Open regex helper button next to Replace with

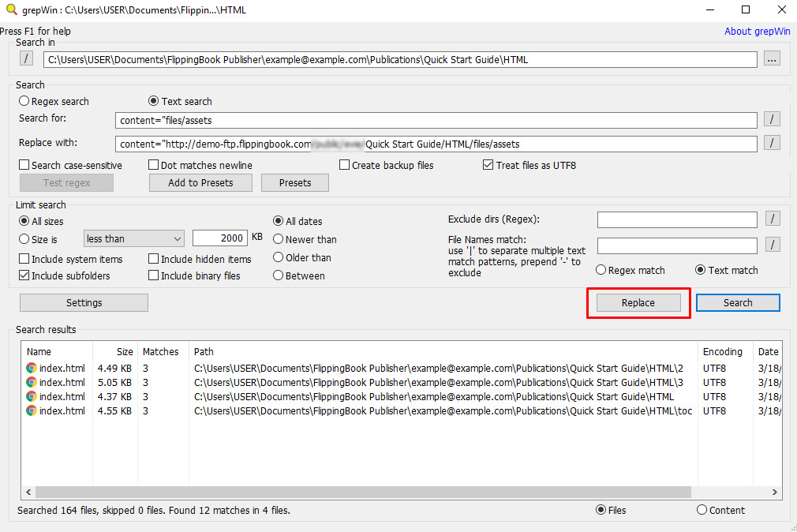coord(772,144)
